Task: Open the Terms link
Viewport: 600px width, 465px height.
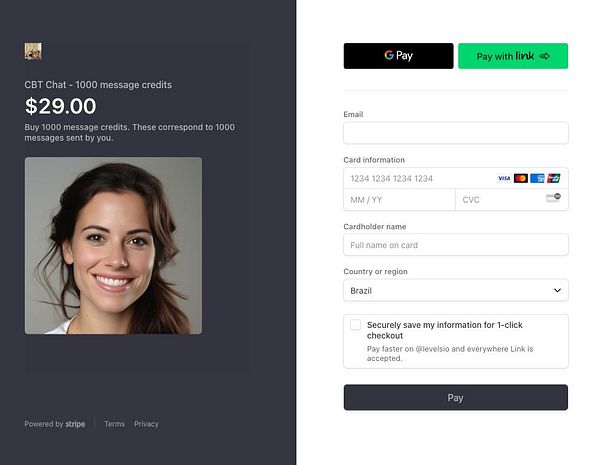Action: pyautogui.click(x=115, y=424)
